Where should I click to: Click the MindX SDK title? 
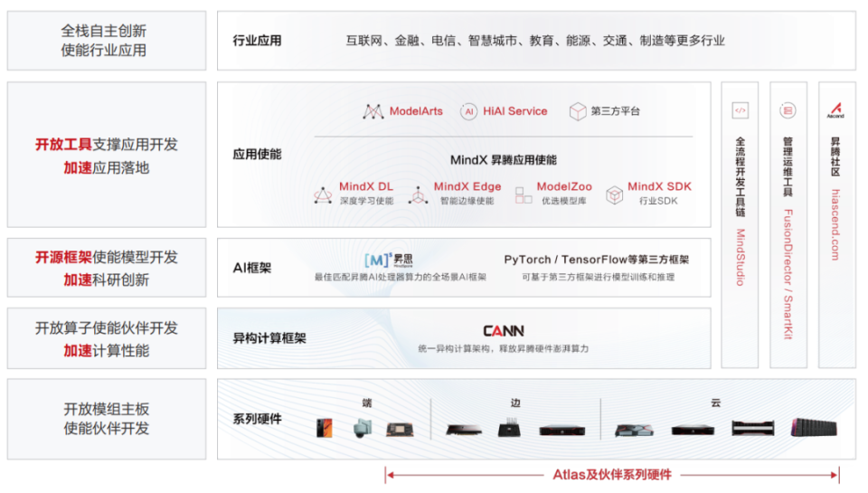659,186
